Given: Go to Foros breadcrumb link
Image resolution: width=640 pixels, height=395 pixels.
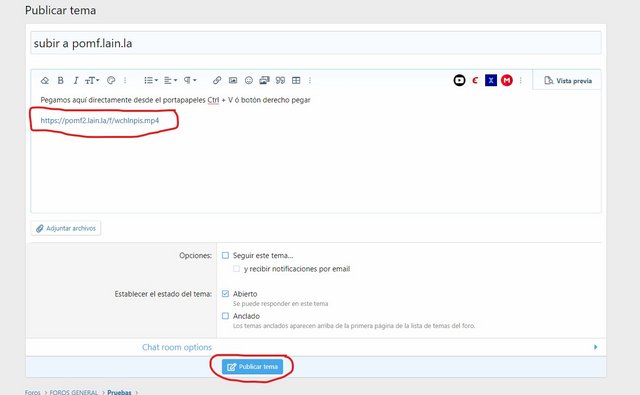Looking at the screenshot, I should coord(33,392).
